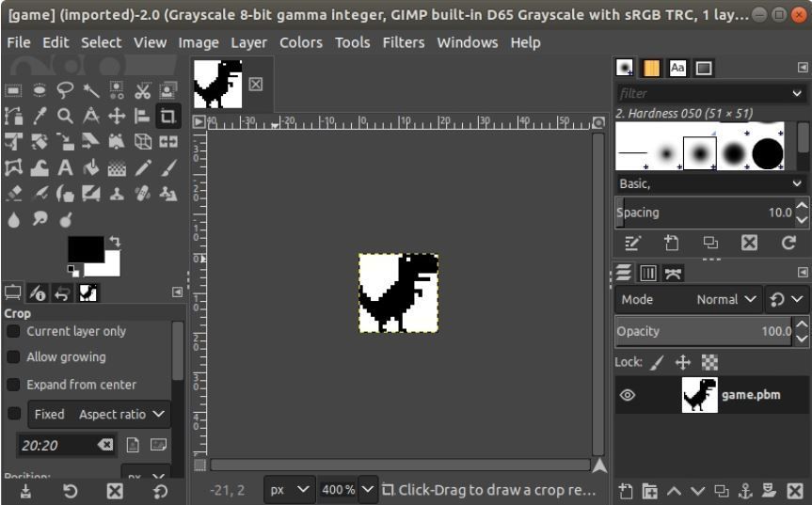
Task: Open the Colors menu
Action: (x=301, y=42)
